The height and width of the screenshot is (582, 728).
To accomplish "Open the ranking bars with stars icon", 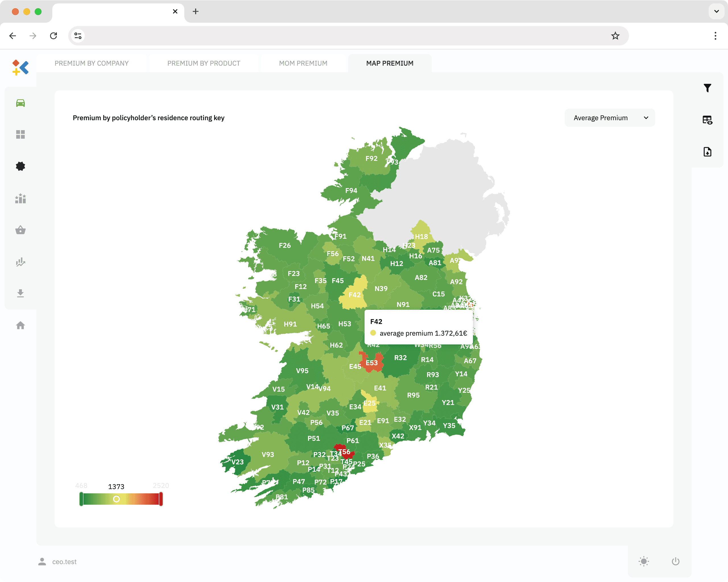I will [x=20, y=198].
